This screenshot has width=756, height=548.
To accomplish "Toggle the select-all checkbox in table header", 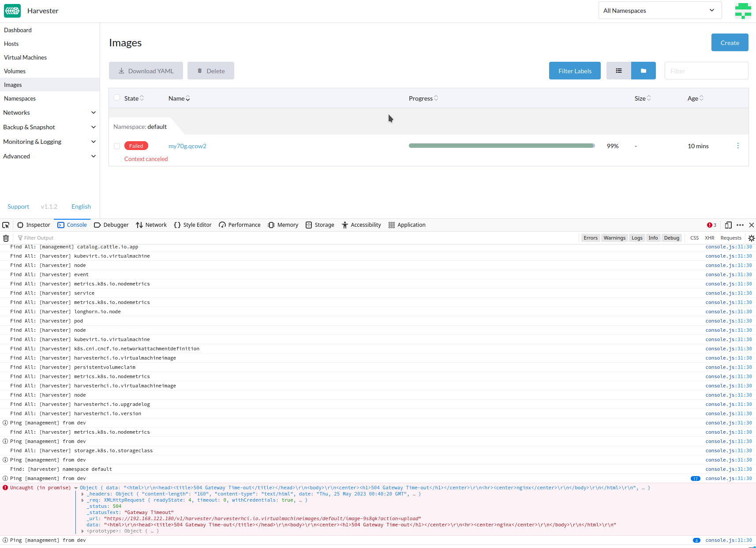I will click(x=116, y=98).
